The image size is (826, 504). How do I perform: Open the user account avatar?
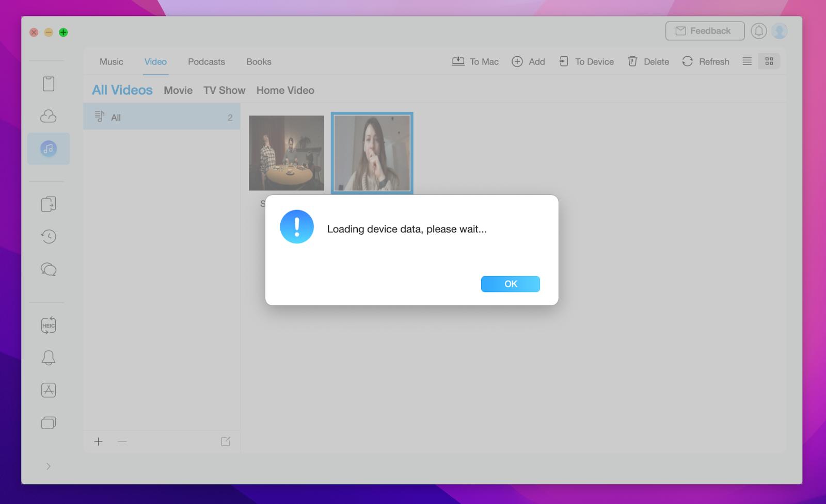(x=780, y=31)
